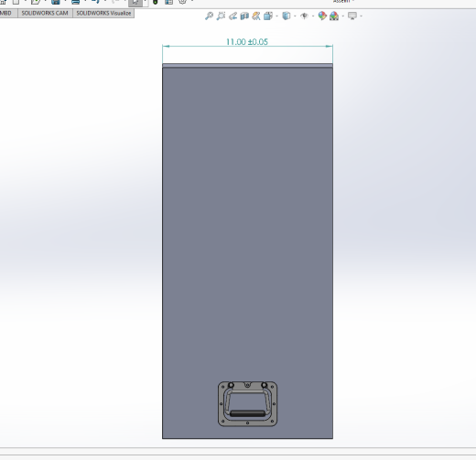This screenshot has width=476, height=460.
Task: Open the View Settings monitor icon
Action: [352, 16]
